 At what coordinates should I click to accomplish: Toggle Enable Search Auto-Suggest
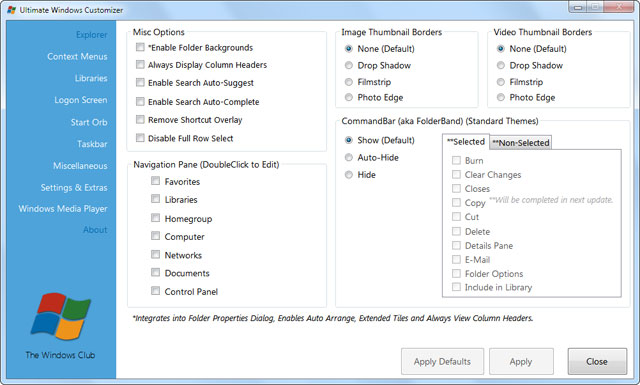coord(140,82)
